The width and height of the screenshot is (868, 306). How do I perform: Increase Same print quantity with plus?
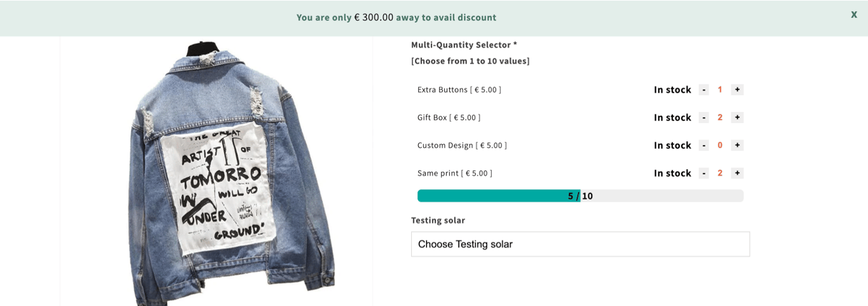[x=737, y=173]
